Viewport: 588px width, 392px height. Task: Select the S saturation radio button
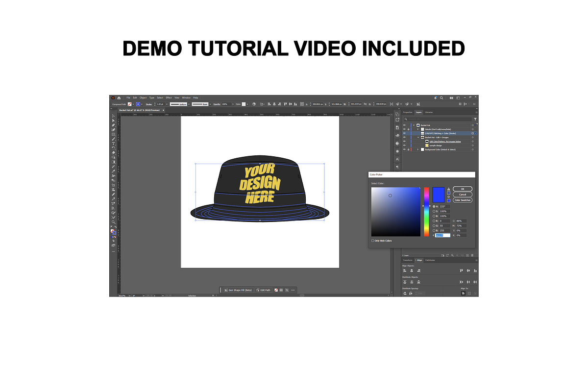pos(434,211)
